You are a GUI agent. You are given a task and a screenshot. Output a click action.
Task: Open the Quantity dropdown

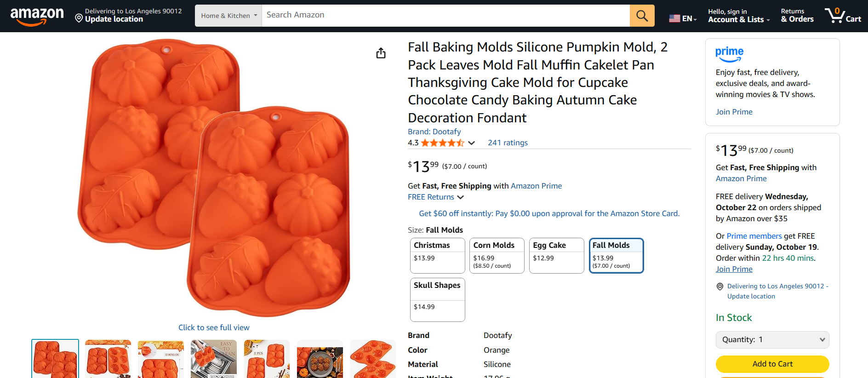coord(772,340)
